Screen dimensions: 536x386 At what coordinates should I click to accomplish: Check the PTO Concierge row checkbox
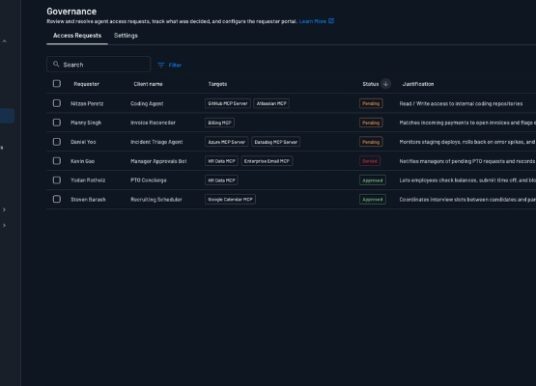[x=57, y=180]
